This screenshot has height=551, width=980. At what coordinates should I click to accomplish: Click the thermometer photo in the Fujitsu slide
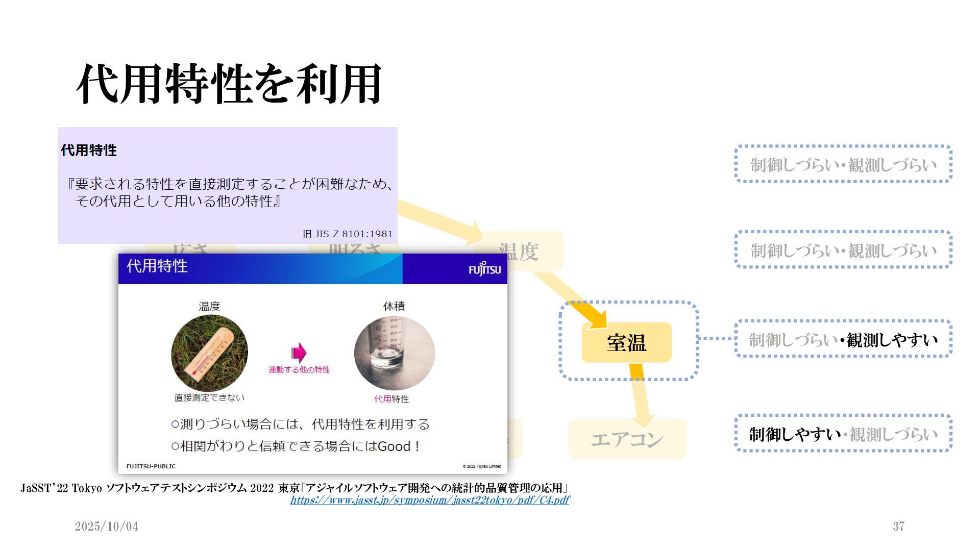pyautogui.click(x=209, y=353)
